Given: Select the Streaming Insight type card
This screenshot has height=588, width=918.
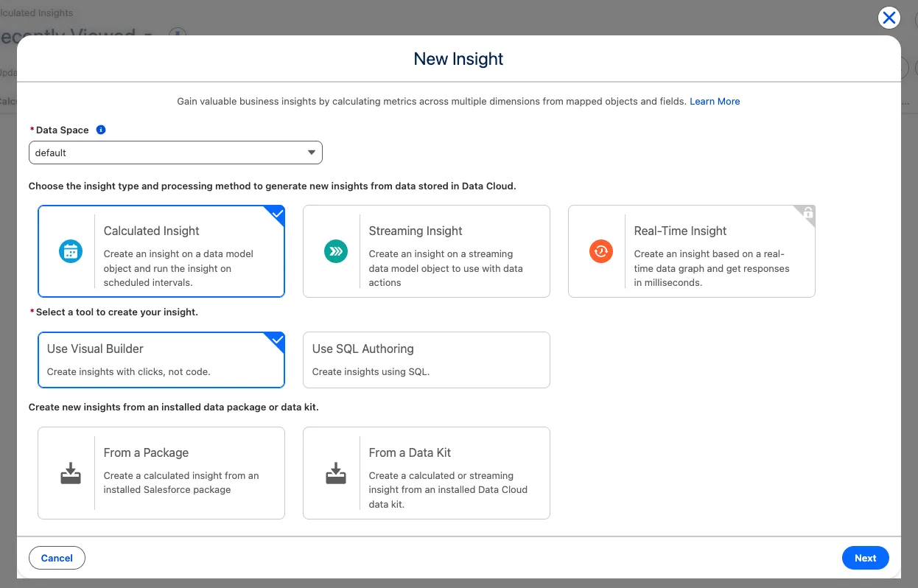Looking at the screenshot, I should click(x=426, y=251).
